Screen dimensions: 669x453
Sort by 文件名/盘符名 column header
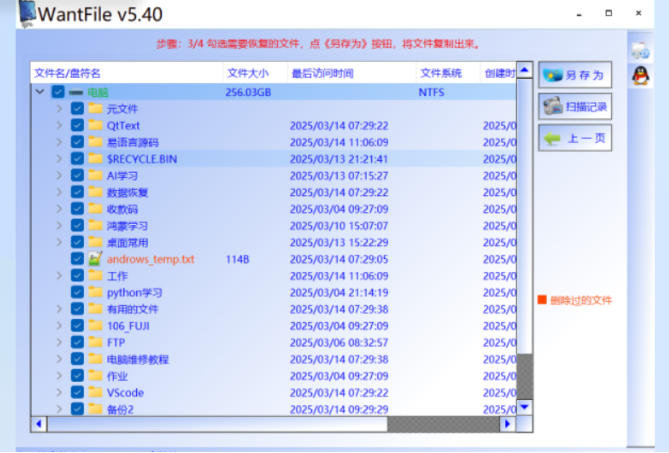(x=127, y=73)
